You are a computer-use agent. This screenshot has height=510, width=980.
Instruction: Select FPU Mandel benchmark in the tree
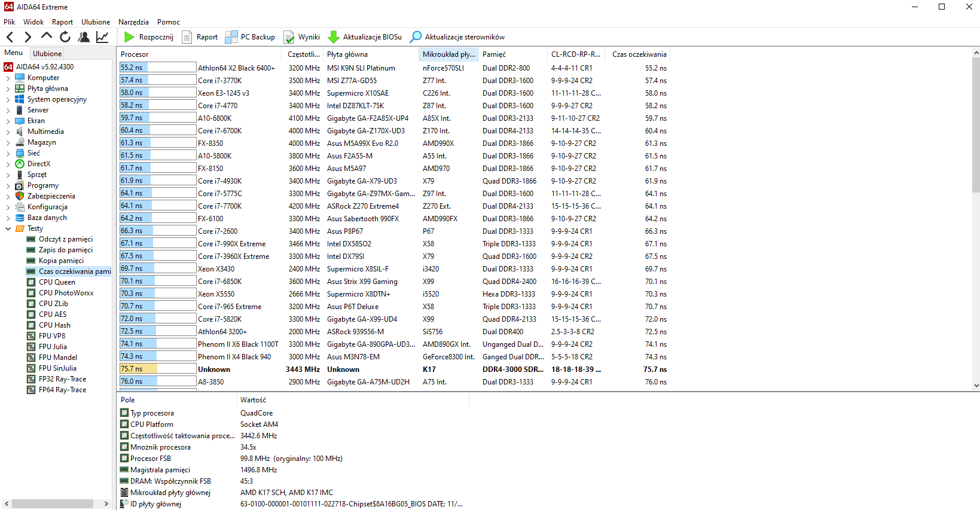click(57, 358)
